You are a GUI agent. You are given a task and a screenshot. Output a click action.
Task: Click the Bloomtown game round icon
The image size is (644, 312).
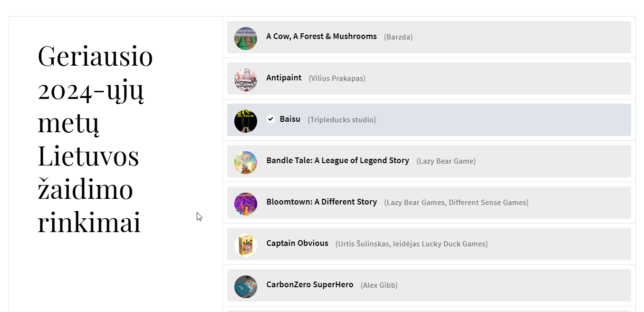(246, 204)
